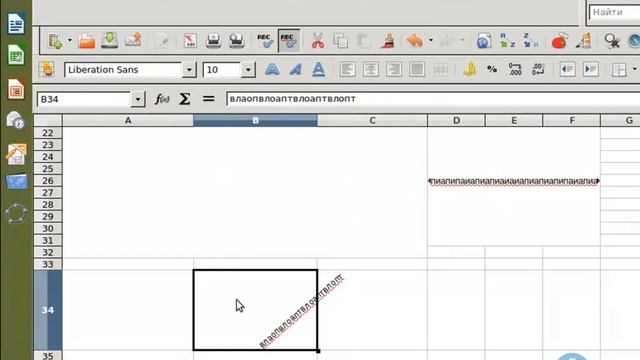This screenshot has height=360, width=640.
Task: Click the Select All corner box
Action: pos(48,120)
